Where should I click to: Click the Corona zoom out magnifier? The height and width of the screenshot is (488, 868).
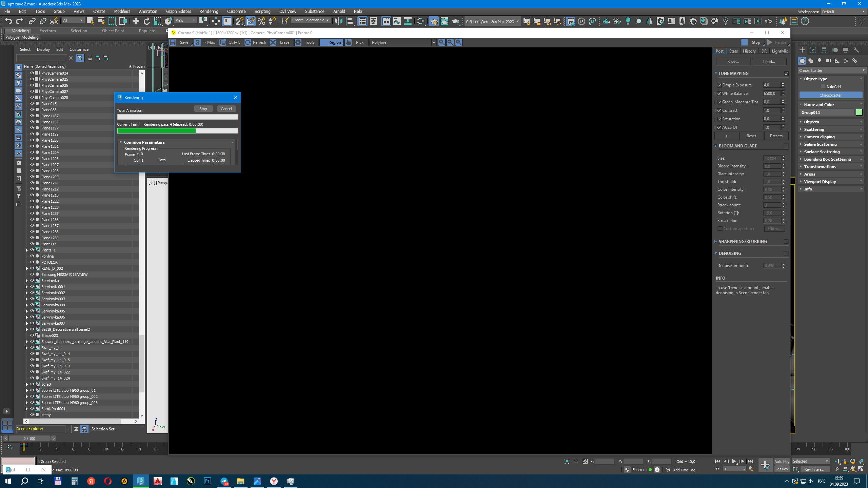[450, 42]
